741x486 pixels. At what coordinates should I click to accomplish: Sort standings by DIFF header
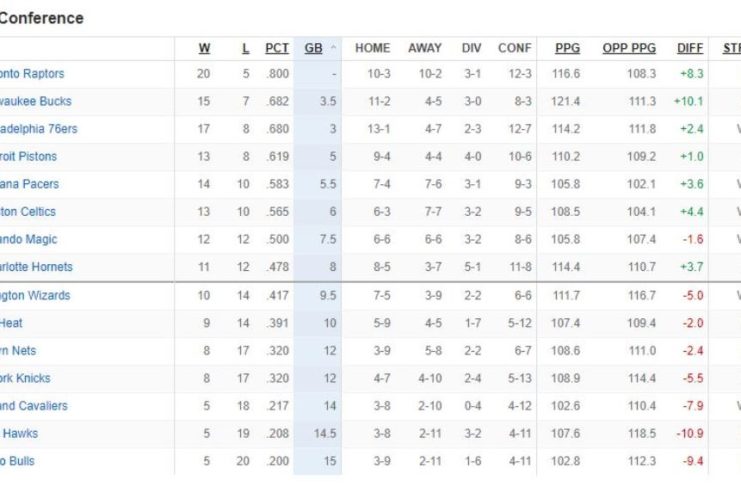click(690, 48)
